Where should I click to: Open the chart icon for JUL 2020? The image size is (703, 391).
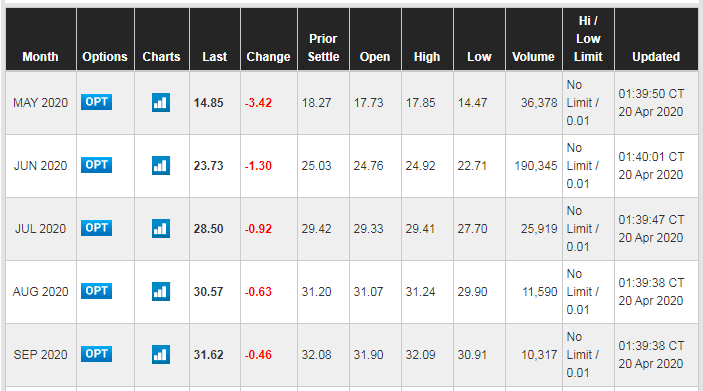click(161, 229)
